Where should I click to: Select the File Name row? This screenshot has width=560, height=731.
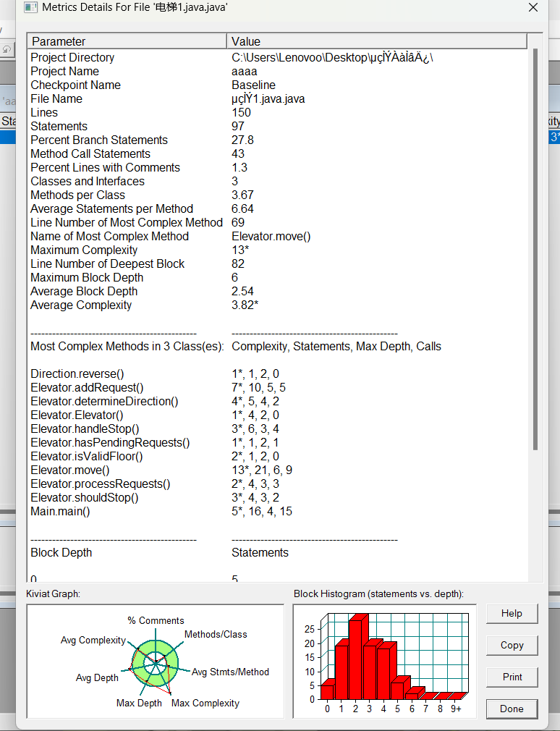277,99
